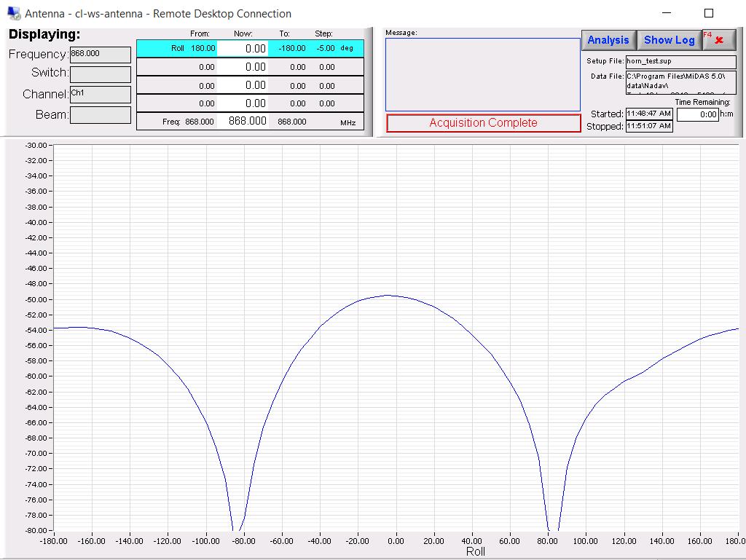This screenshot has width=746, height=560.
Task: Click the -50.00 y-axis tick label
Action: (36, 299)
